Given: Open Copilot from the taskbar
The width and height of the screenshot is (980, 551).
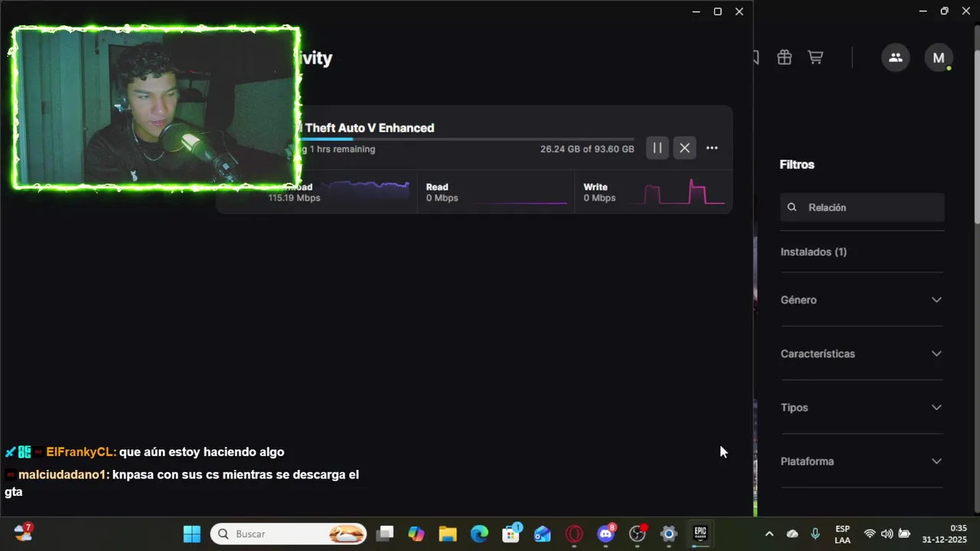Looking at the screenshot, I should (416, 533).
